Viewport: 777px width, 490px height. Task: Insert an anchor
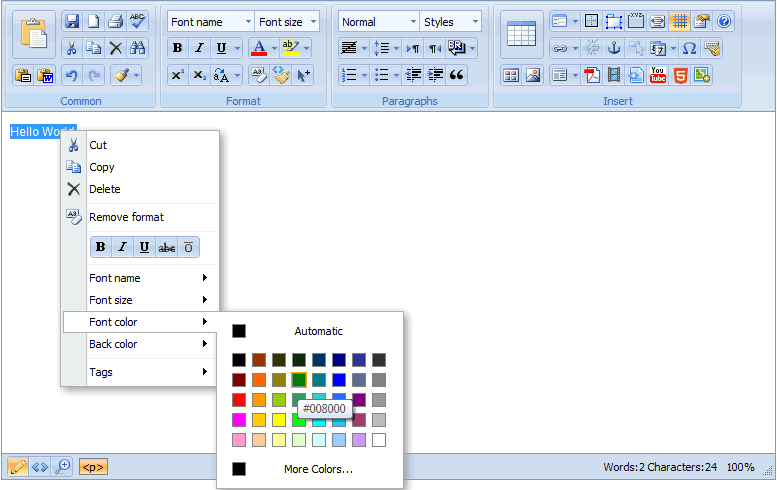614,48
